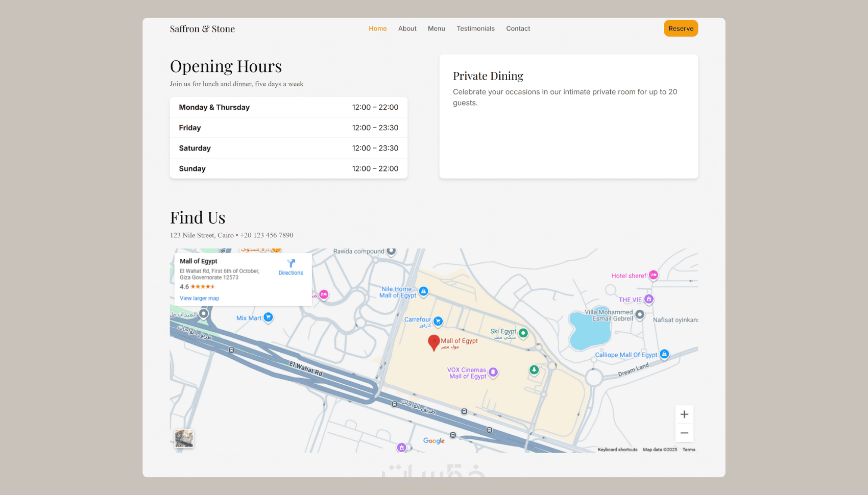
Task: Click the Directions arrow icon in map card
Action: point(291,263)
